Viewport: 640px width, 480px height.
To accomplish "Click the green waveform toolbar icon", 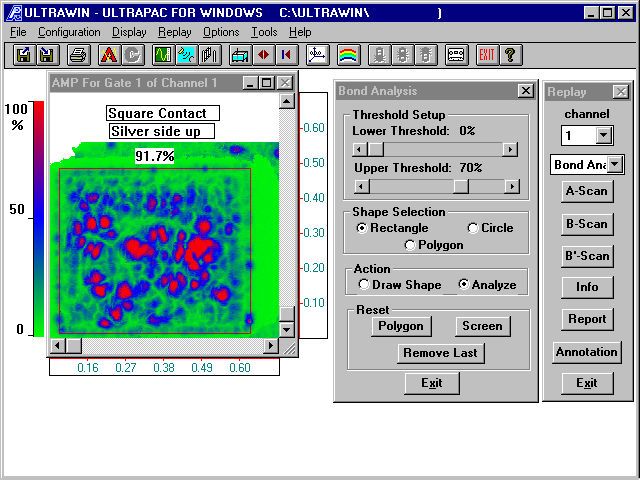I will [x=187, y=54].
